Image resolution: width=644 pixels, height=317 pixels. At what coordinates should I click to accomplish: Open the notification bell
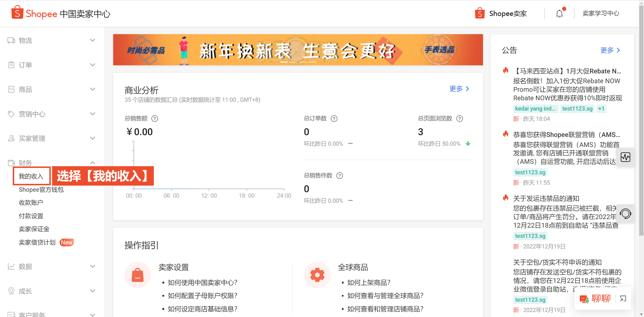(560, 13)
